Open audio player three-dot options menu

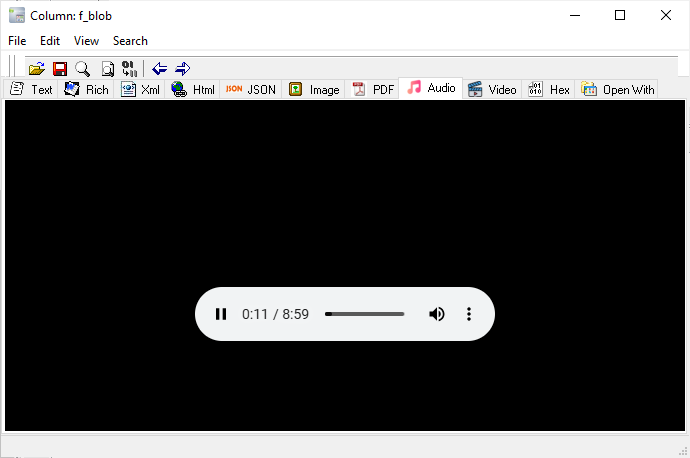click(469, 314)
